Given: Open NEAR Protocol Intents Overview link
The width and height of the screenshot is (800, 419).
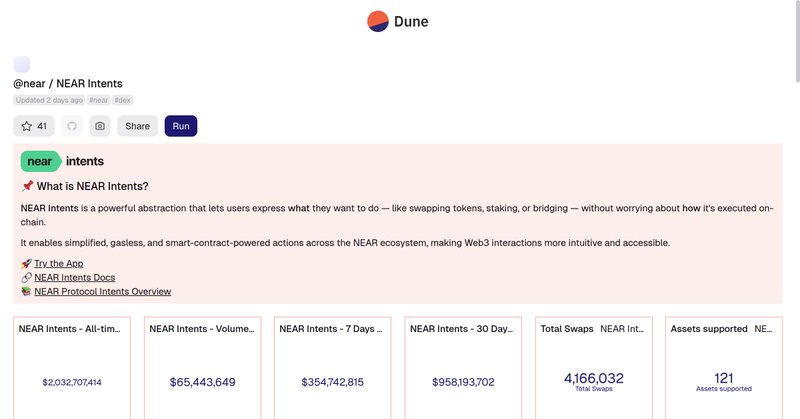Looking at the screenshot, I should pos(103,291).
